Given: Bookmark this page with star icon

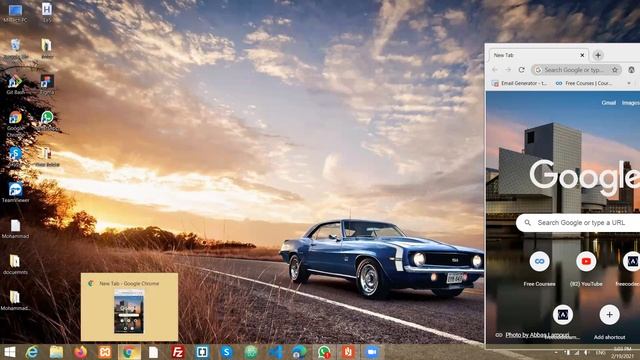Looking at the screenshot, I should pyautogui.click(x=615, y=70).
